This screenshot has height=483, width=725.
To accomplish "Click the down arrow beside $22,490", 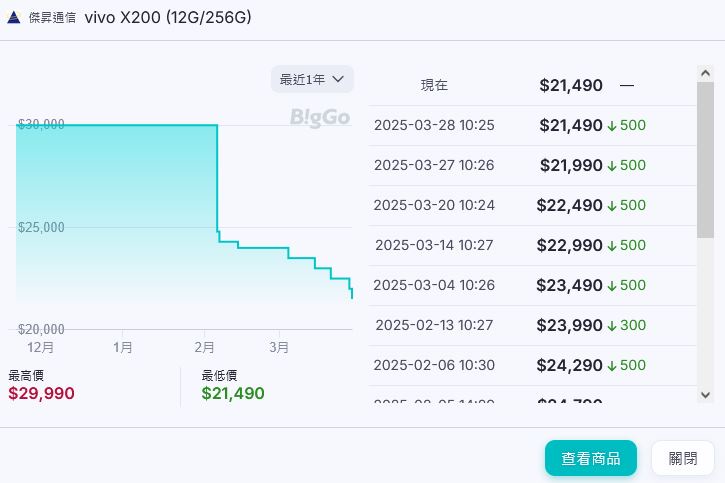I will (612, 206).
